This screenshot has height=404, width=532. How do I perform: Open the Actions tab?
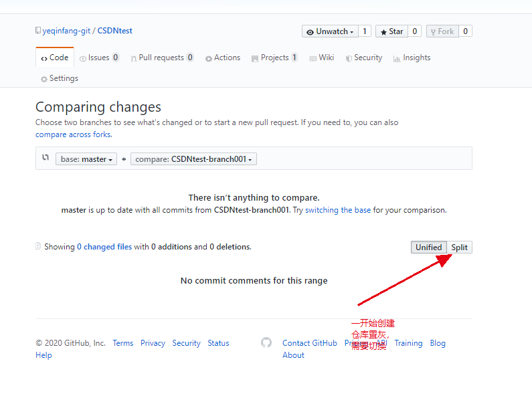(x=223, y=58)
